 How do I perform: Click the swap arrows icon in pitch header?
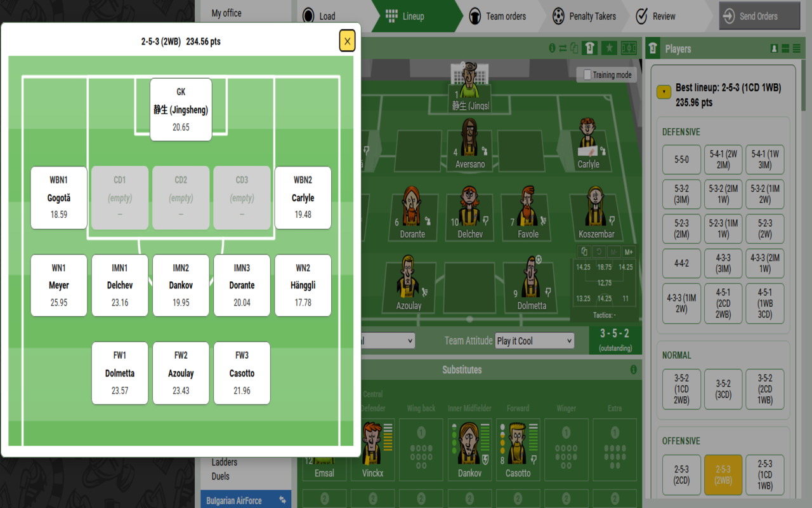tap(563, 48)
